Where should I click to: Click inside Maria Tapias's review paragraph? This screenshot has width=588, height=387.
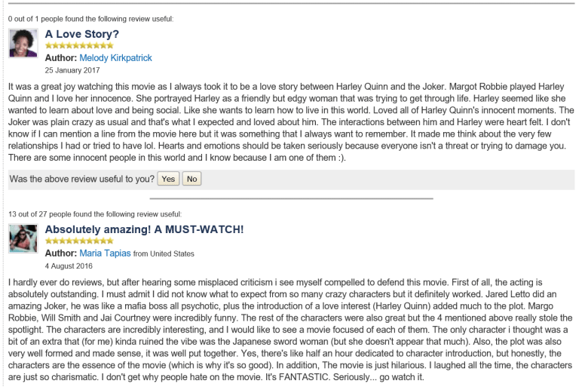286,324
